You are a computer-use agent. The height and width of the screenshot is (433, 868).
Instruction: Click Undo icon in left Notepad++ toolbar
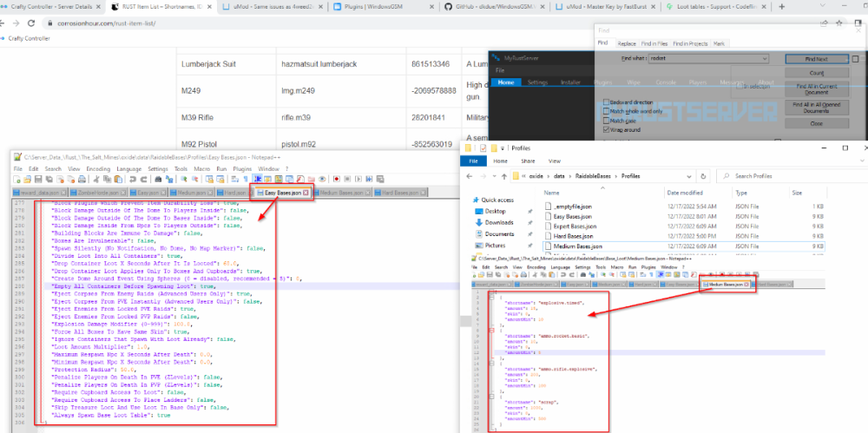133,179
